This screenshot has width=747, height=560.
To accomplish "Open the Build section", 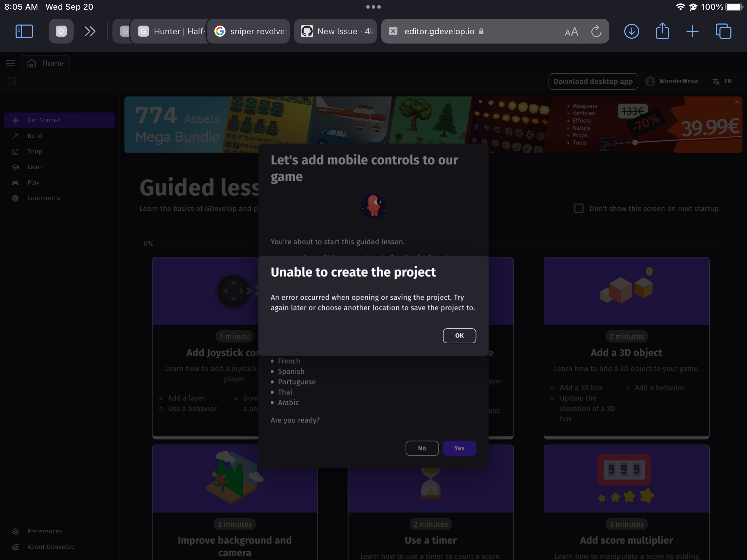I will pos(35,136).
